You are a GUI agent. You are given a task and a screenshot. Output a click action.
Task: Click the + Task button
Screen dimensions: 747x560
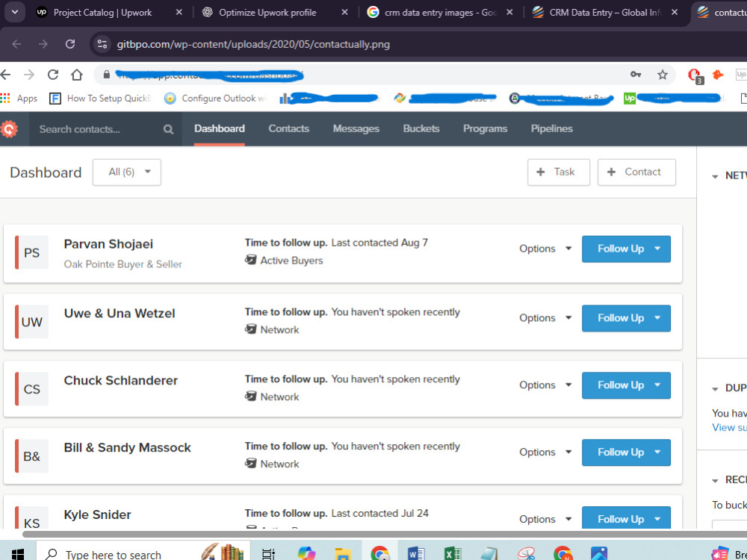click(558, 172)
